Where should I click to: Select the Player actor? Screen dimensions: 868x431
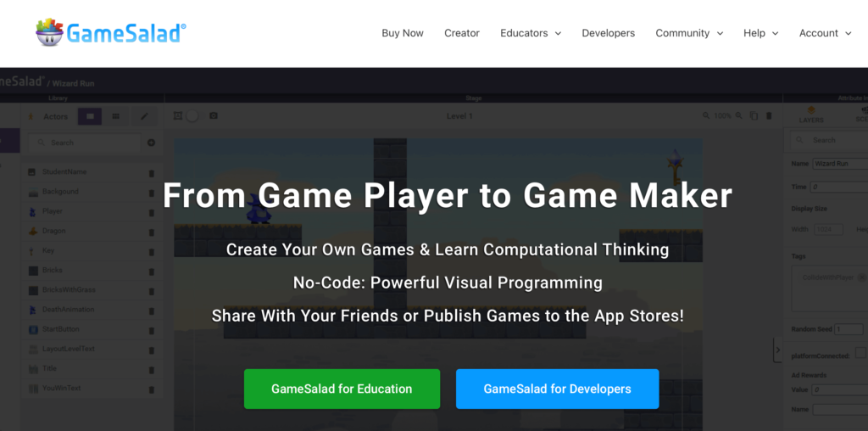[92, 211]
